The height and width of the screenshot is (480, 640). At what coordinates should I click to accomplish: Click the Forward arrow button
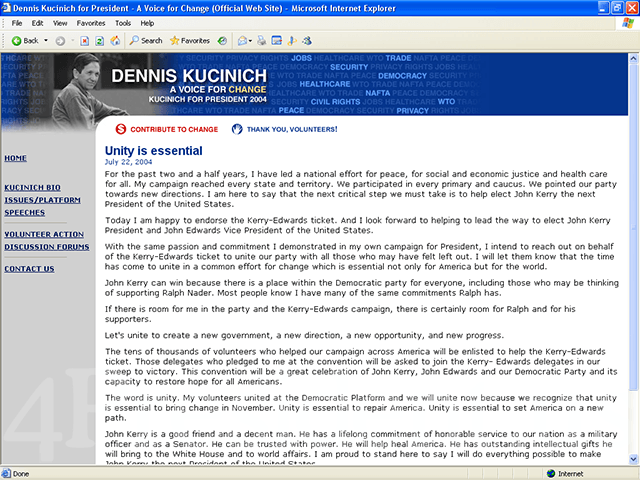60,41
